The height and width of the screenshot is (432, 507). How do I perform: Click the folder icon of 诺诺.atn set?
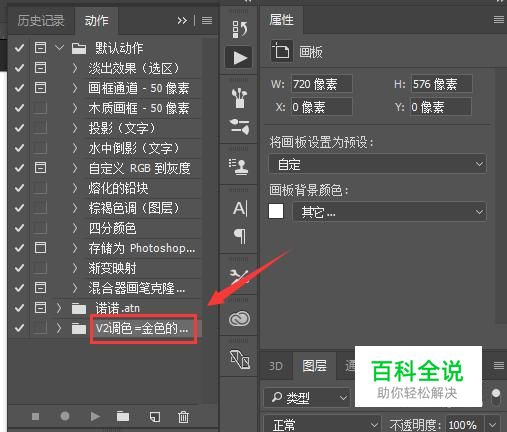[x=79, y=309]
